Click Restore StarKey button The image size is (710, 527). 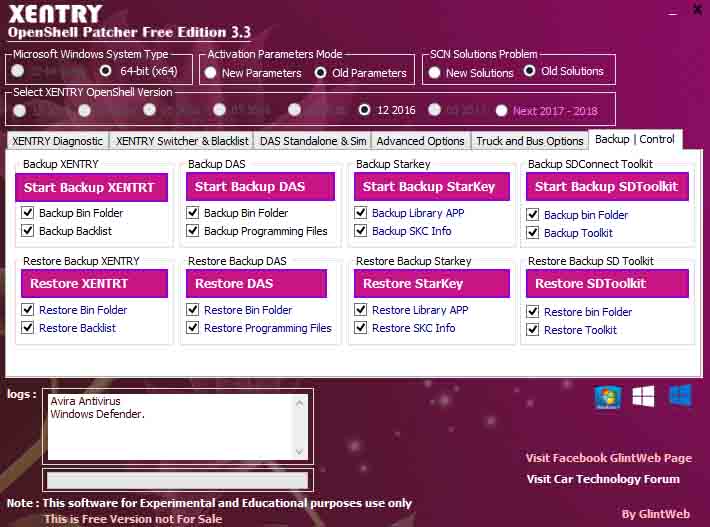coord(432,283)
